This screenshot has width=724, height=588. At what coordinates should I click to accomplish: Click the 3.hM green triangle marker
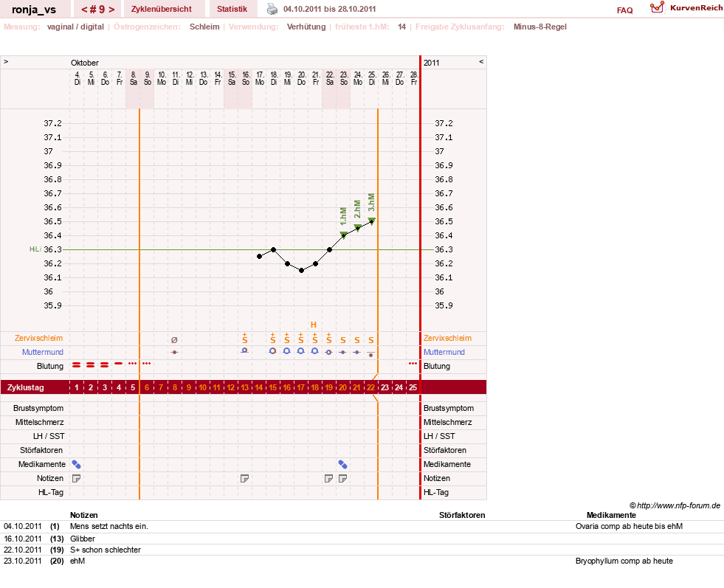(372, 221)
